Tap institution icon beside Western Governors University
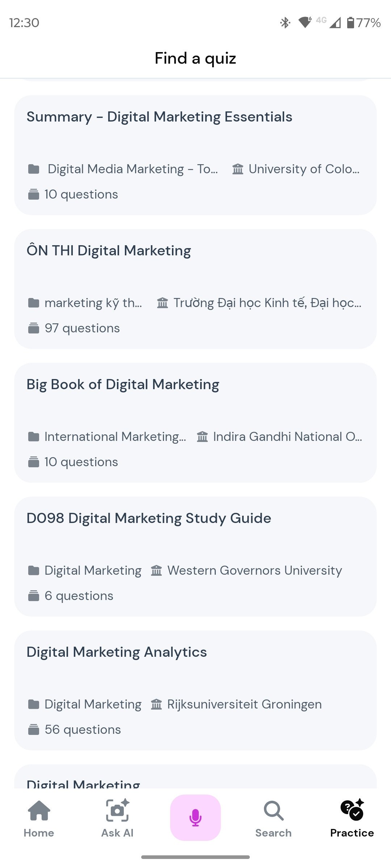 click(156, 570)
